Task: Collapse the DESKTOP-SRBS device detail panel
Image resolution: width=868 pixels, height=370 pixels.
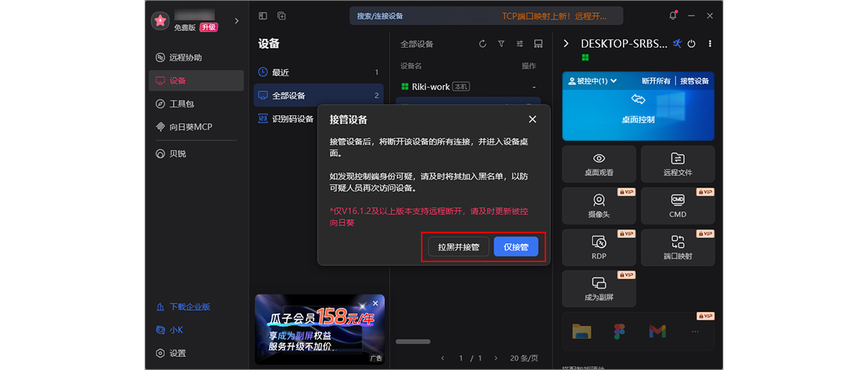Action: 566,44
